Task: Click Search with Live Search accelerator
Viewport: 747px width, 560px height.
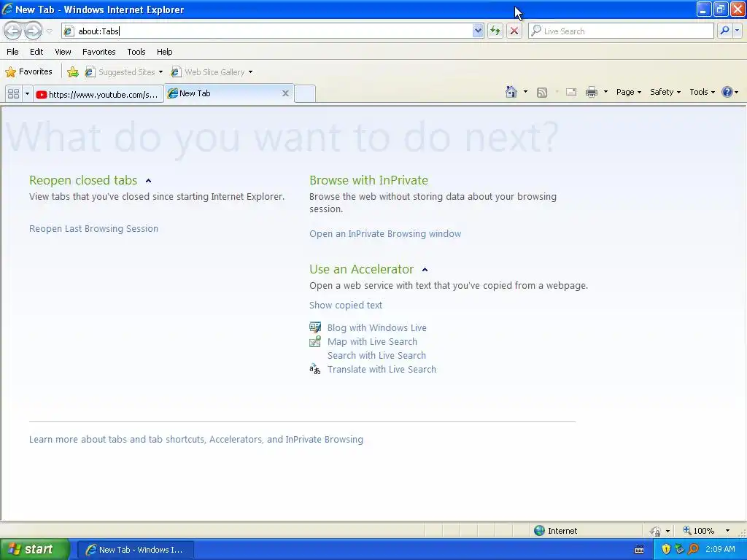Action: coord(376,355)
